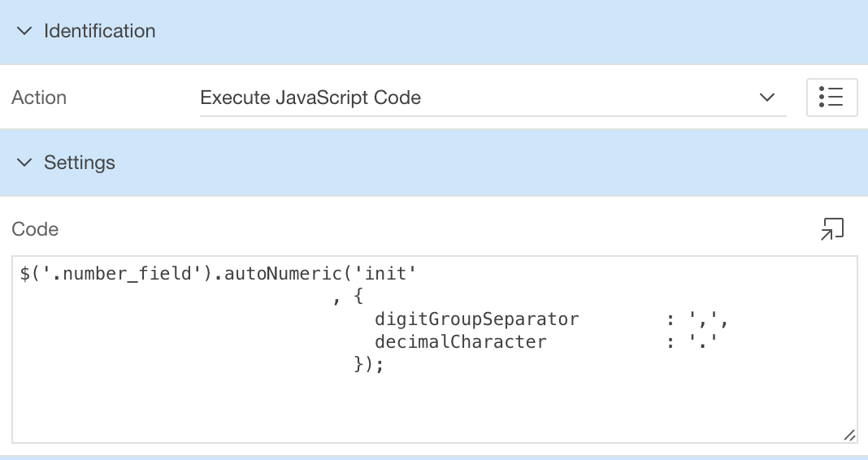Click the Settings section title

point(80,163)
